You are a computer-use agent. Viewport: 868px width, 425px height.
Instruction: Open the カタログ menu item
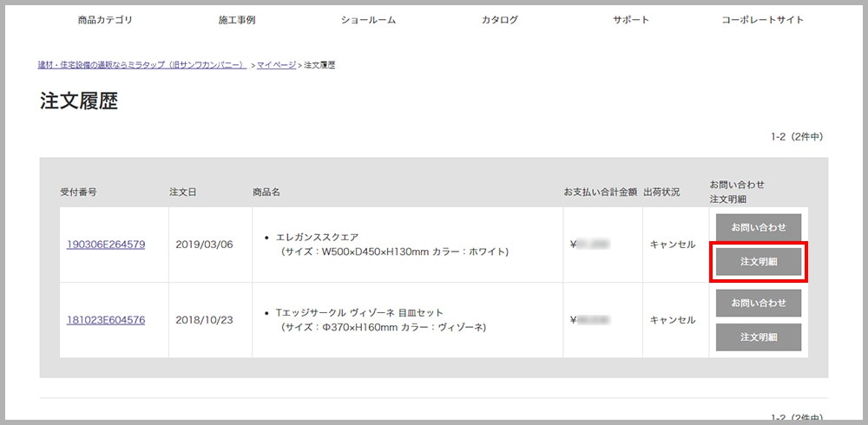(500, 20)
